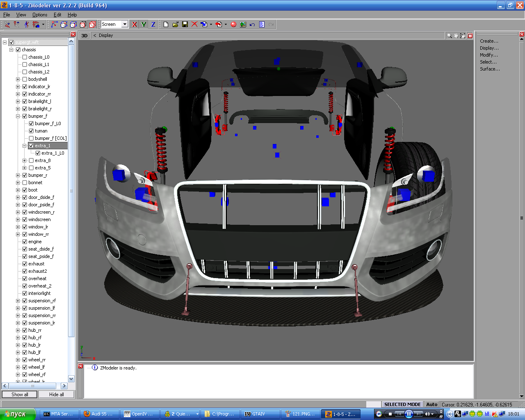The image size is (525, 420).
Task: Open the Screen axis dropdown
Action: pyautogui.click(x=125, y=25)
